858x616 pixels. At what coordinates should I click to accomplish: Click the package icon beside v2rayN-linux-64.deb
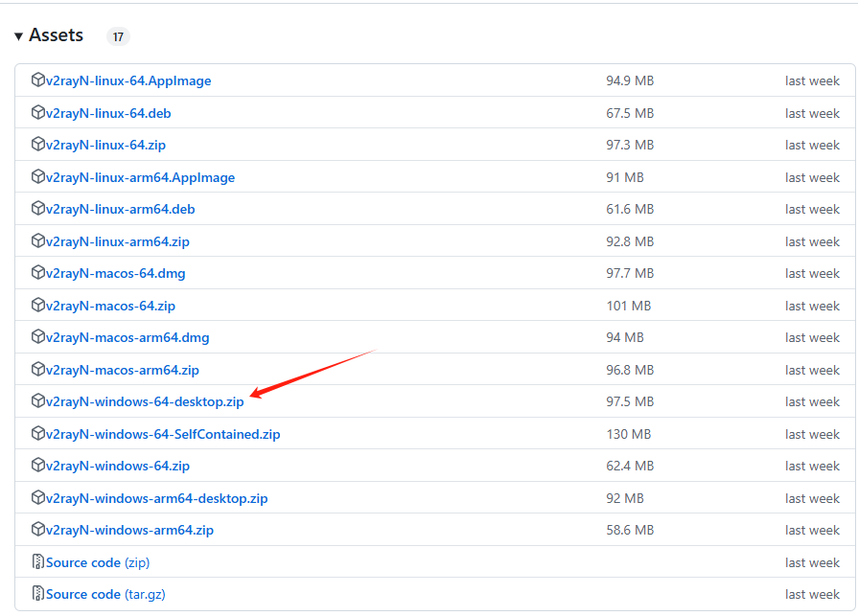pyautogui.click(x=37, y=112)
